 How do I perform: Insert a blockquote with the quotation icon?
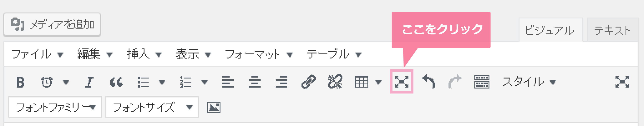(116, 82)
